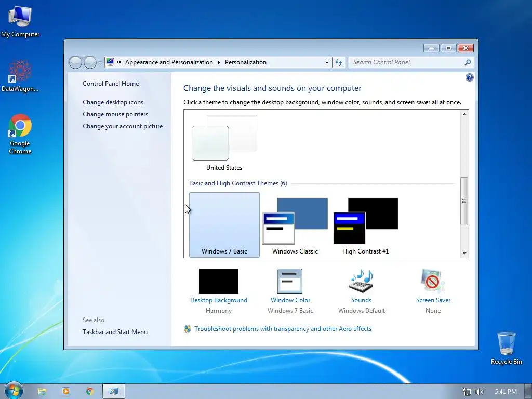Apply the High Contrast #1 theme
Image resolution: width=532 pixels, height=399 pixels.
[x=365, y=224]
